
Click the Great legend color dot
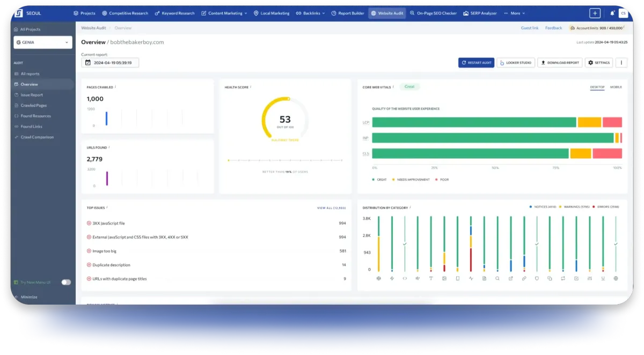(x=374, y=180)
